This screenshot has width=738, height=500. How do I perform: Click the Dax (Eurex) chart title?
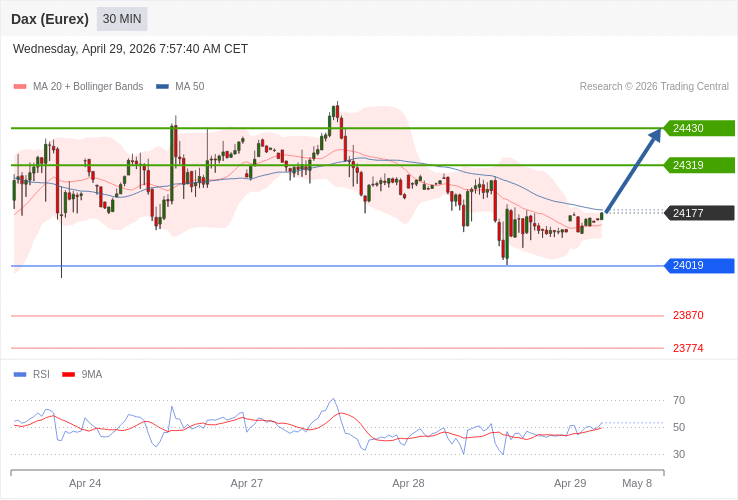coord(50,19)
